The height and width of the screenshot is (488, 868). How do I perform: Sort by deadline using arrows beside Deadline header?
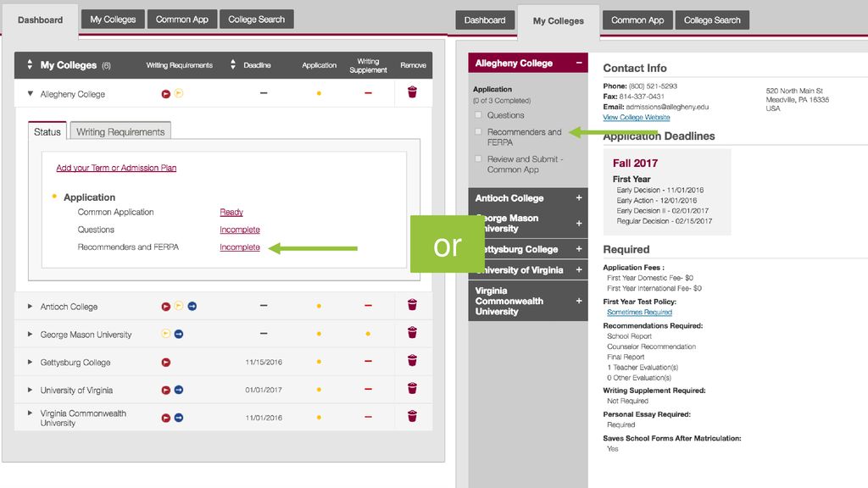(x=233, y=64)
